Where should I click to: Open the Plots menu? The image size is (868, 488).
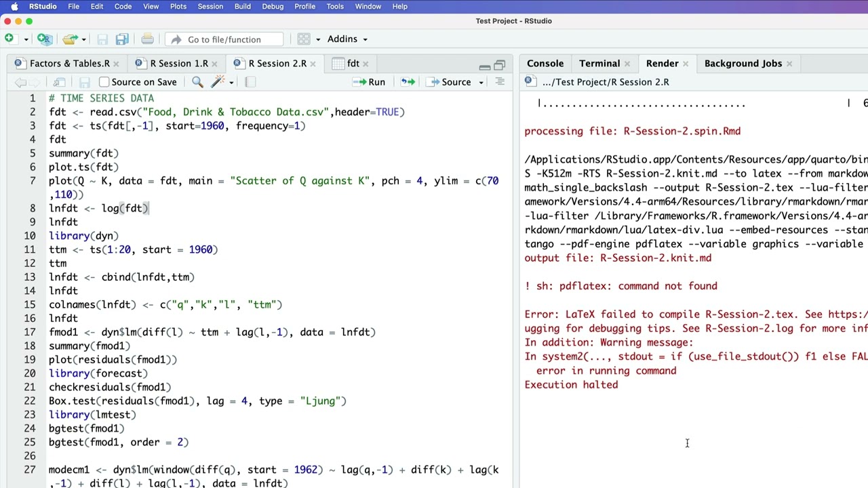coord(178,7)
